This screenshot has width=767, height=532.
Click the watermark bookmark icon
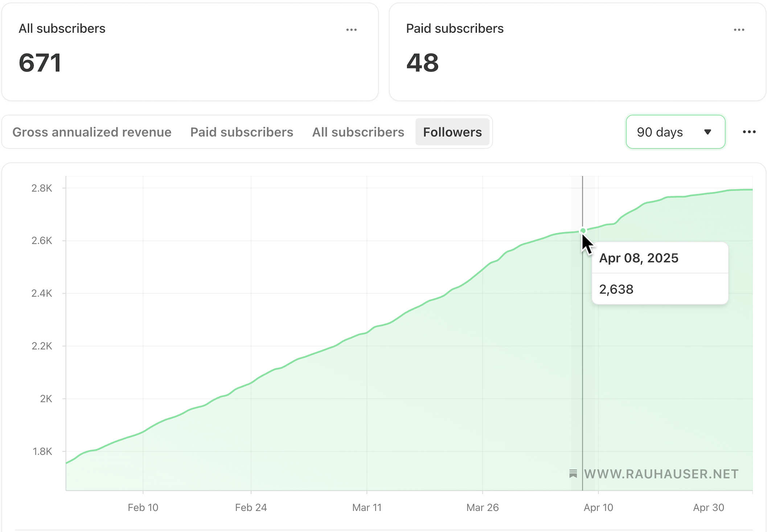(x=573, y=474)
